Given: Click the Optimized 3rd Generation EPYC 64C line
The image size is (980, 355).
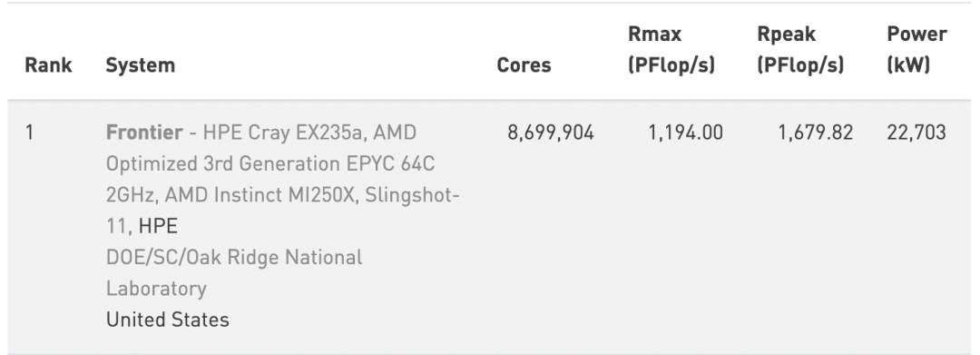Looking at the screenshot, I should coord(270,163).
